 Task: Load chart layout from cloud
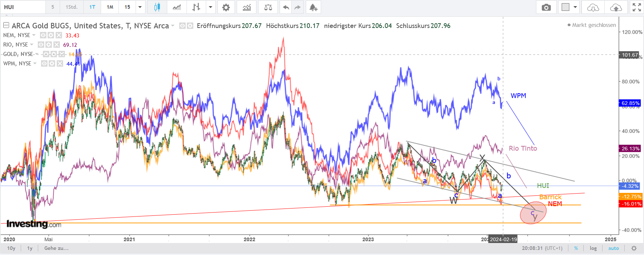593,7
